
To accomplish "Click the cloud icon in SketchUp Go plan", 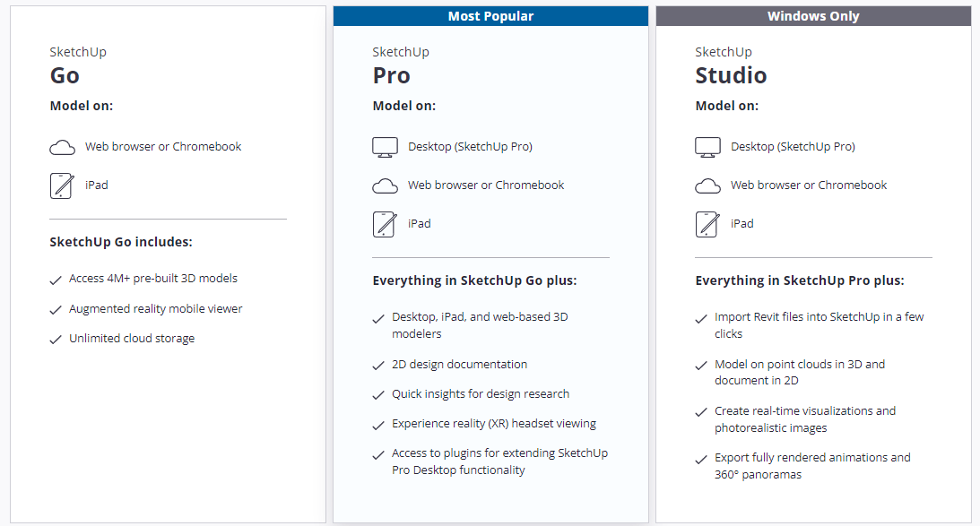I will pyautogui.click(x=63, y=148).
